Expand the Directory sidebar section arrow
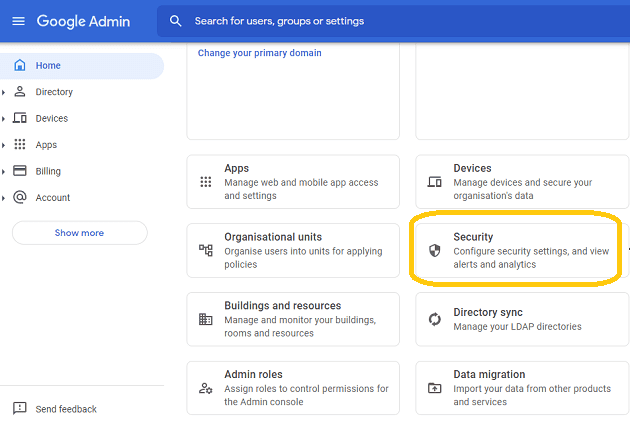 (3, 92)
